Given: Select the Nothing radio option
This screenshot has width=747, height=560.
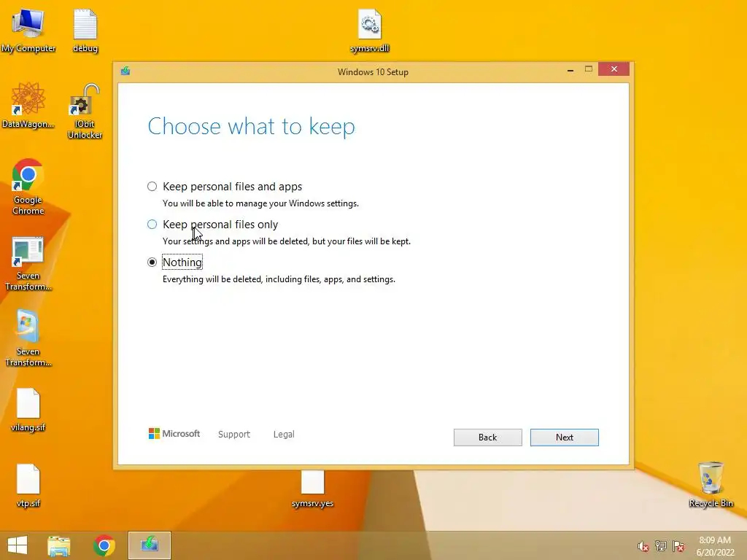Looking at the screenshot, I should (152, 262).
